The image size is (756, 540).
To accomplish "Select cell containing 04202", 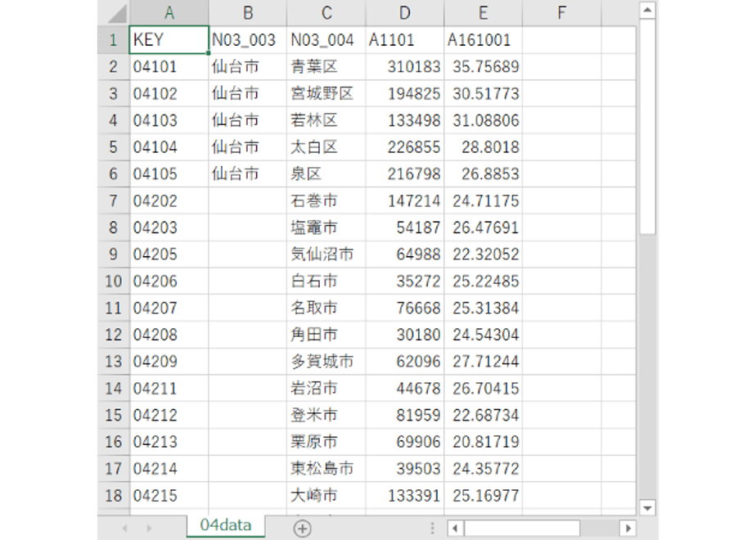I will [169, 200].
